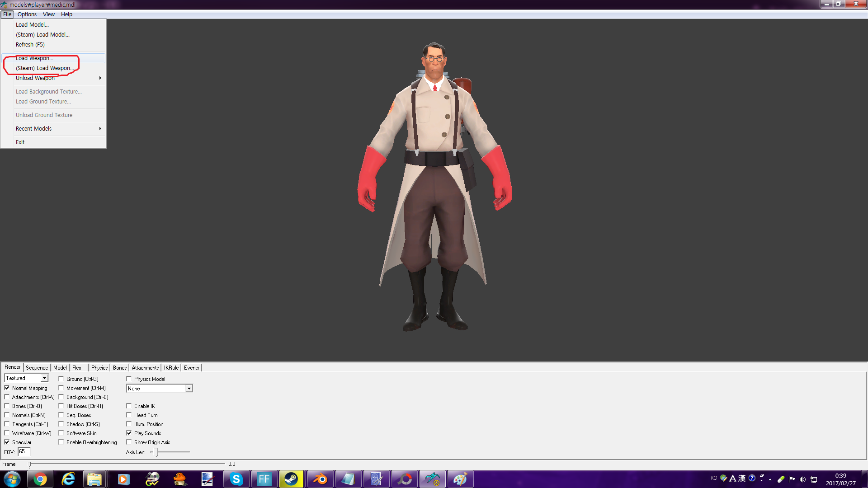Open Blender from the taskbar

point(320,479)
